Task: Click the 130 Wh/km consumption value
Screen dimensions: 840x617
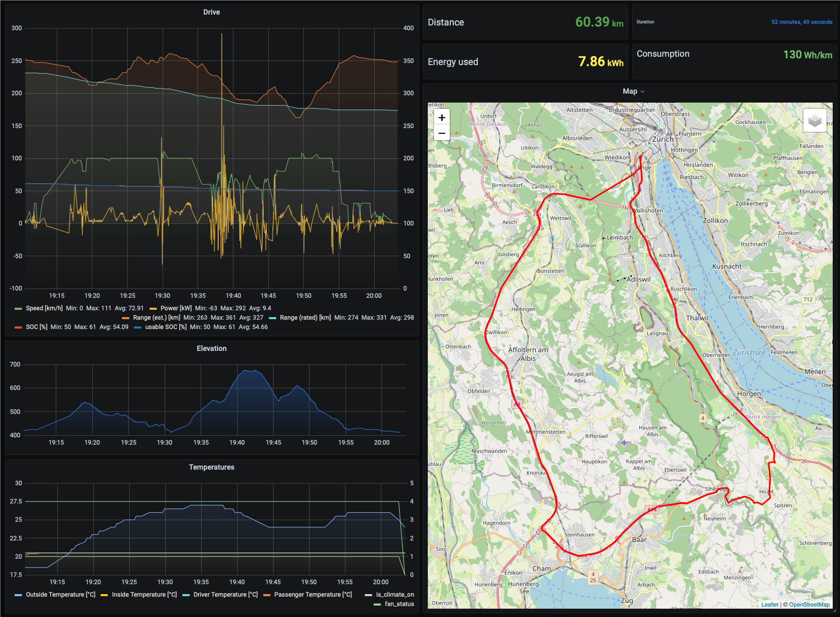Action: click(x=808, y=55)
